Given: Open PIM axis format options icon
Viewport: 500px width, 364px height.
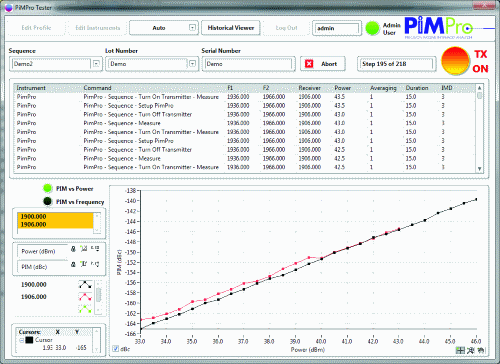Looking at the screenshot, I should point(95,264).
